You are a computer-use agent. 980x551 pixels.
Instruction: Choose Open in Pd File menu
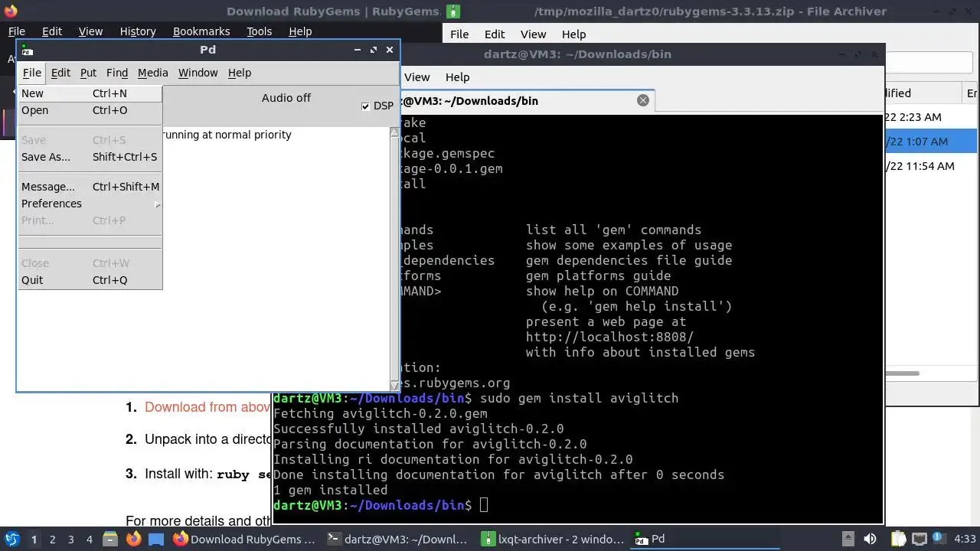pos(90,110)
